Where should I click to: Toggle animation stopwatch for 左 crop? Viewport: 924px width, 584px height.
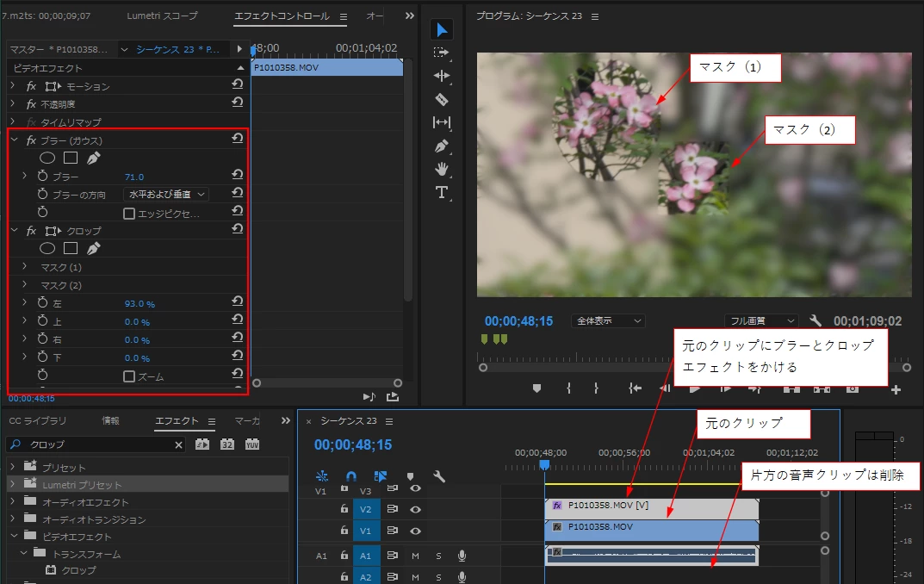click(x=42, y=302)
